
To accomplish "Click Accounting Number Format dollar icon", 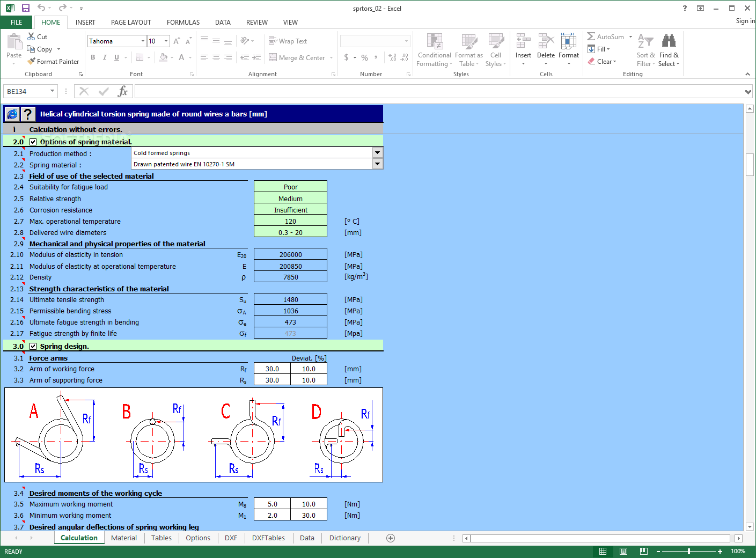I will click(x=347, y=57).
